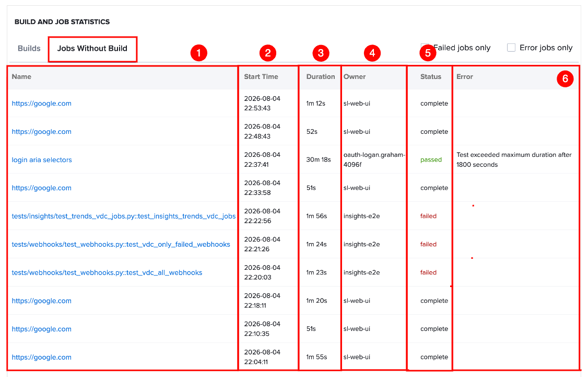Click insights-e2e owner in the test_insights_trends row
The image size is (588, 377).
point(361,216)
